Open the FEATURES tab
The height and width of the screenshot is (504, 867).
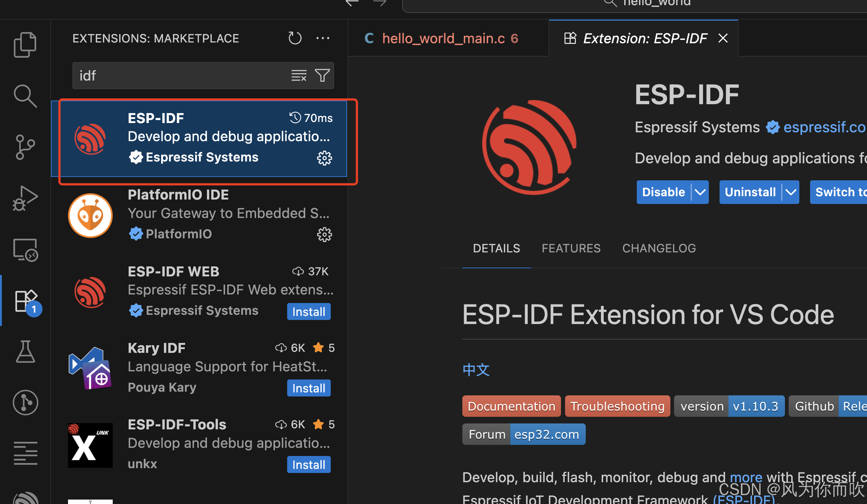(571, 248)
